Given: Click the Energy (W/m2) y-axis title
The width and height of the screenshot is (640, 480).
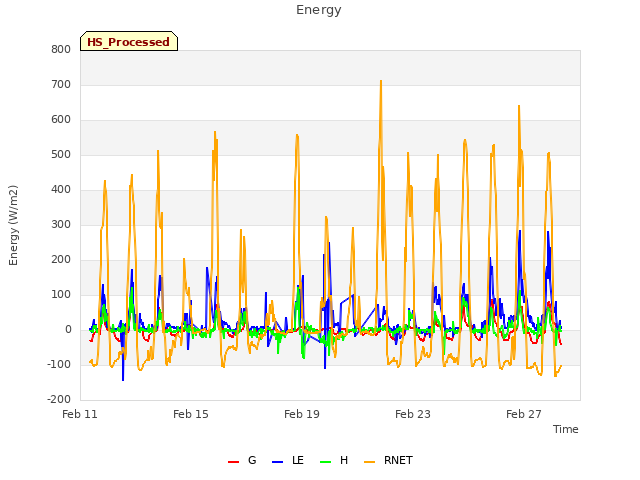Looking at the screenshot, I should pos(13,225).
